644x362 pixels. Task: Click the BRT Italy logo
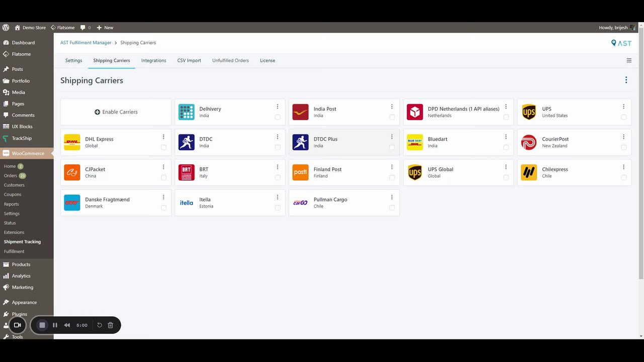(x=186, y=172)
